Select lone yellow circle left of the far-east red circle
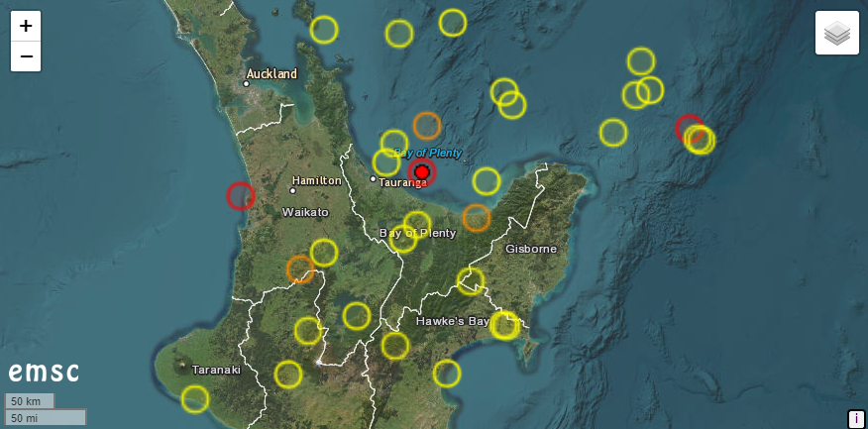This screenshot has height=429, width=868. [x=613, y=133]
